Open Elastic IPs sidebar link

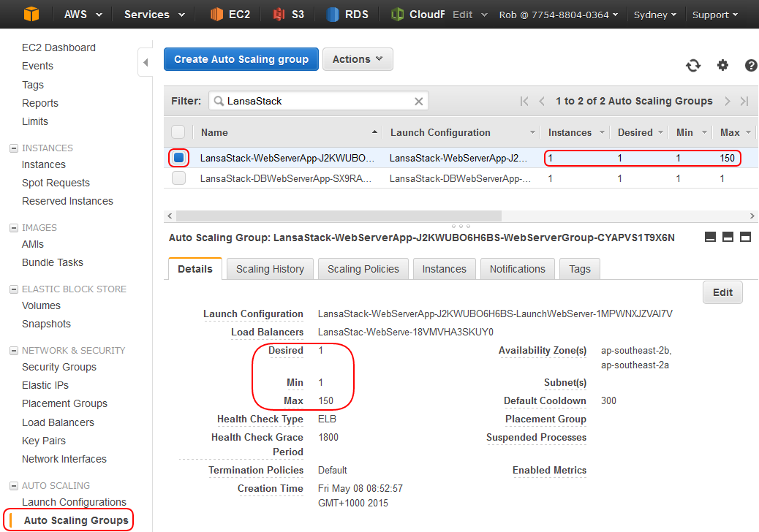click(x=45, y=385)
